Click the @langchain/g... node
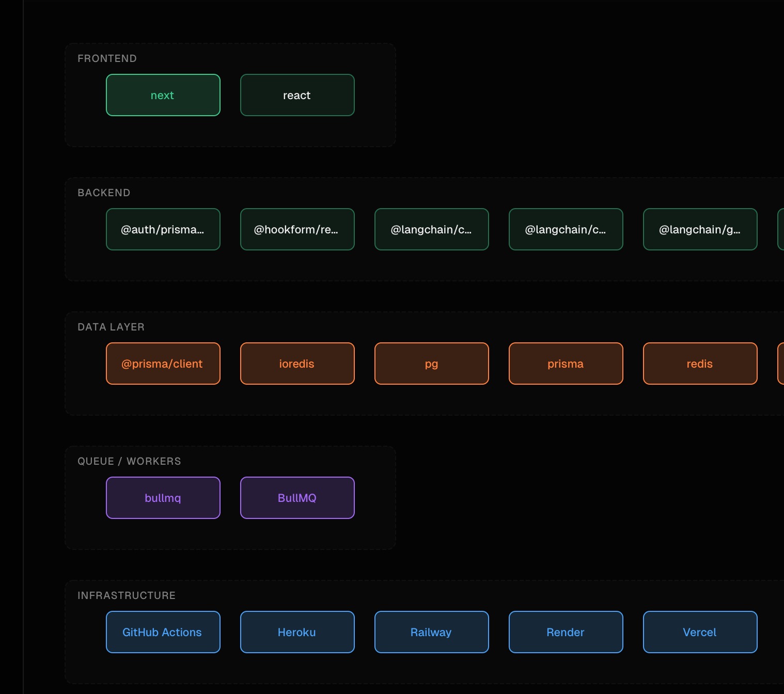The height and width of the screenshot is (694, 784). [x=700, y=229]
